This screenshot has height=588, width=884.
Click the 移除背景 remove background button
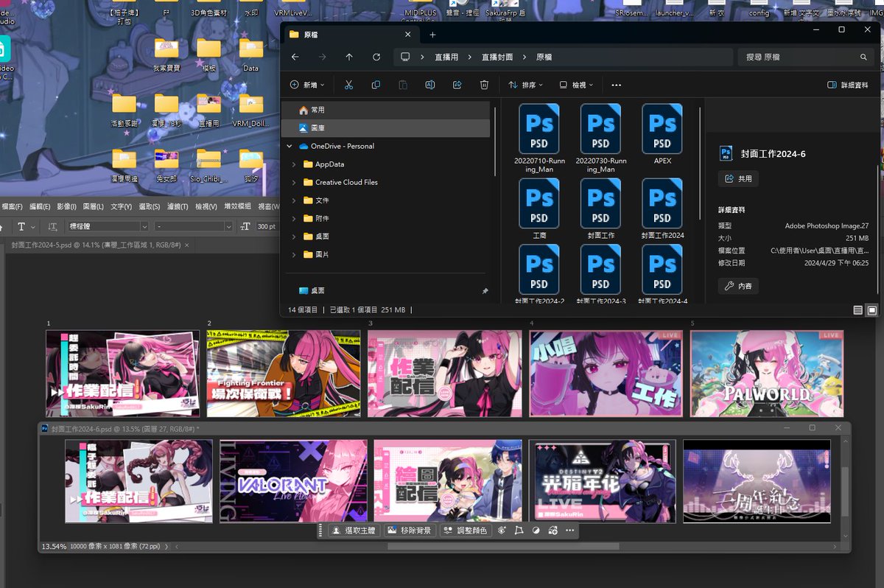pyautogui.click(x=409, y=531)
